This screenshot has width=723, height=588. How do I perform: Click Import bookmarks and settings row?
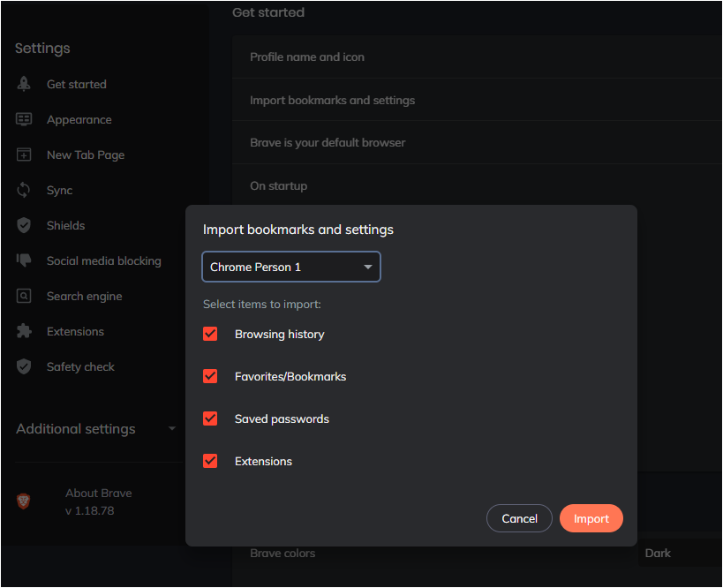478,100
